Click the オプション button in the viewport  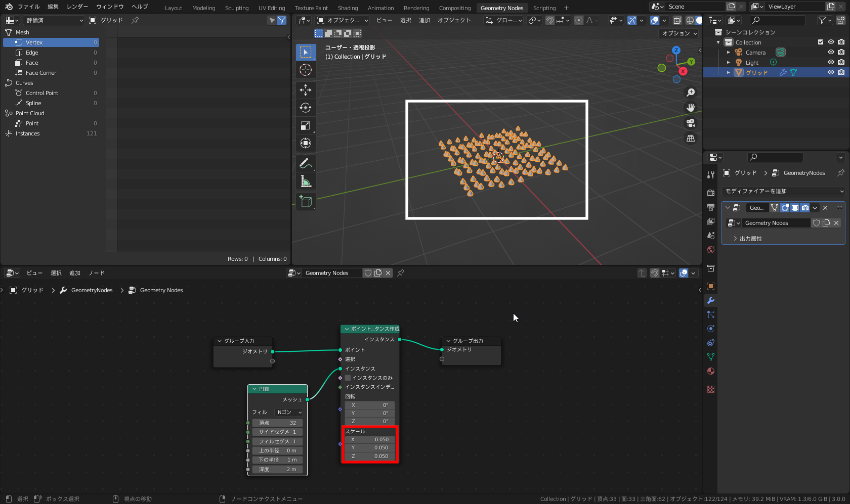point(679,33)
